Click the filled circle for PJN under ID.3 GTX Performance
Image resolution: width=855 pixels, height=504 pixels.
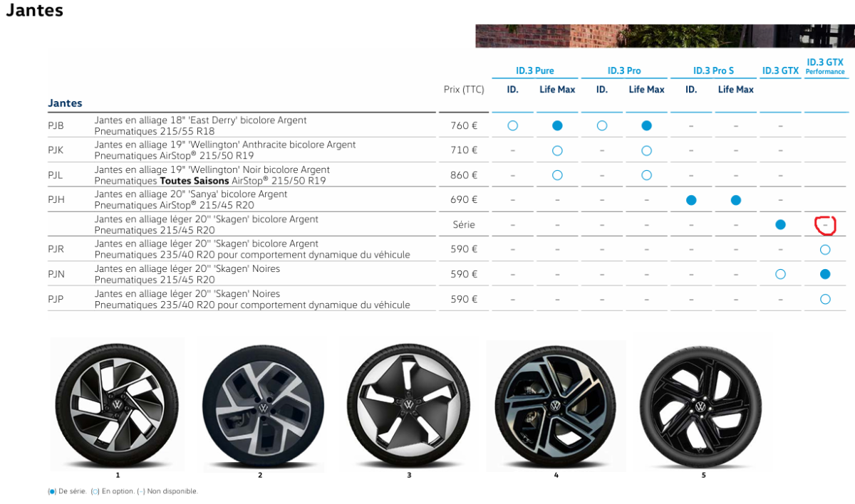click(x=825, y=274)
